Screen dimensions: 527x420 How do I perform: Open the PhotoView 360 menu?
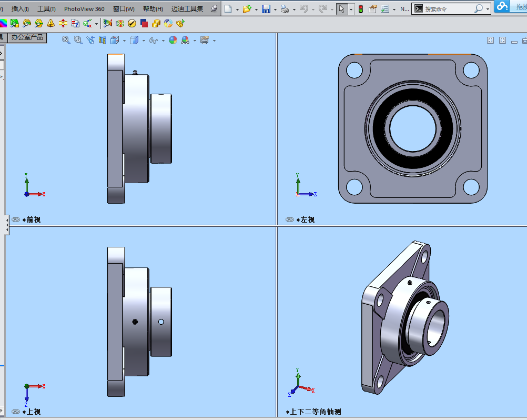(x=84, y=9)
